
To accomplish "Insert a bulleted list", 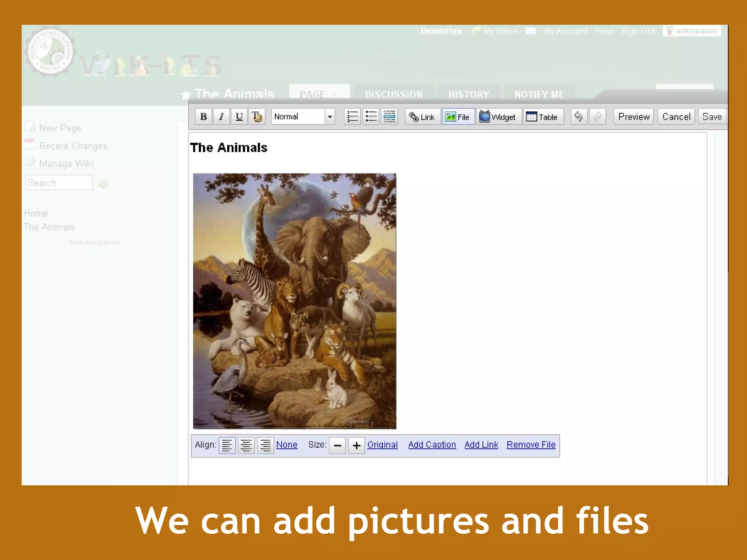I will pyautogui.click(x=371, y=117).
